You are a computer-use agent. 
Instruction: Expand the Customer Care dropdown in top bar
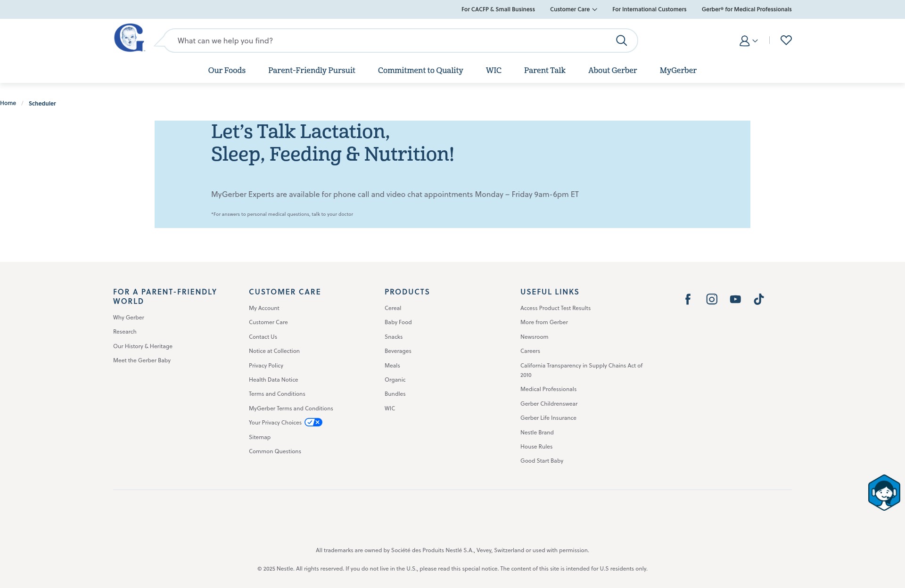pyautogui.click(x=573, y=9)
